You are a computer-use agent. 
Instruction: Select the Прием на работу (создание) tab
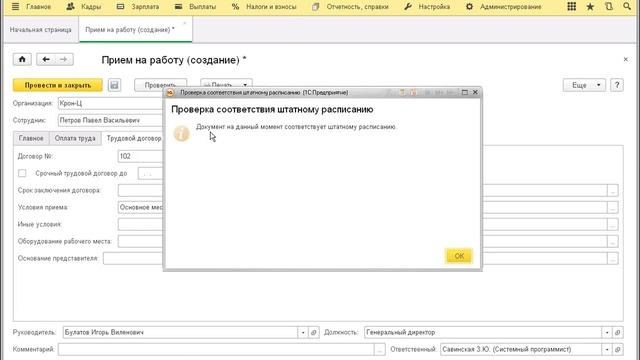click(130, 30)
